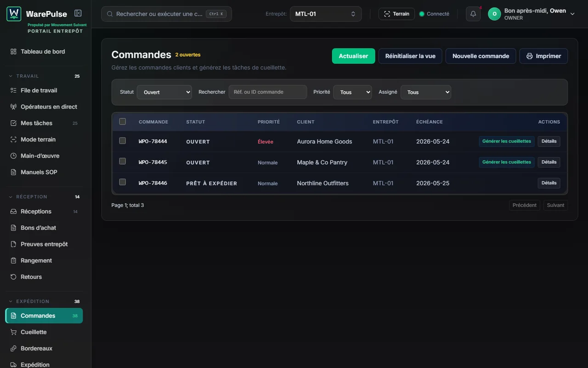The height and width of the screenshot is (368, 588).
Task: Click the green Connecté status dot
Action: click(x=422, y=14)
